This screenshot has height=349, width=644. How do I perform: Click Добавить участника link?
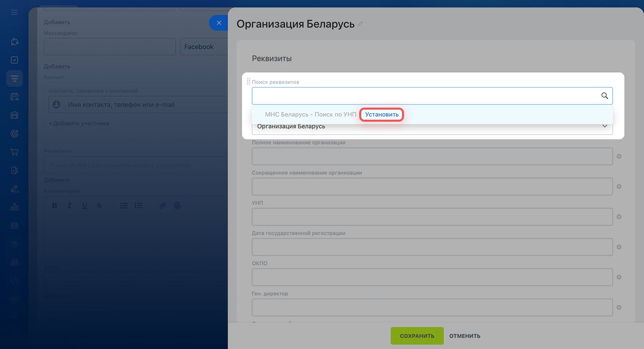coord(79,123)
